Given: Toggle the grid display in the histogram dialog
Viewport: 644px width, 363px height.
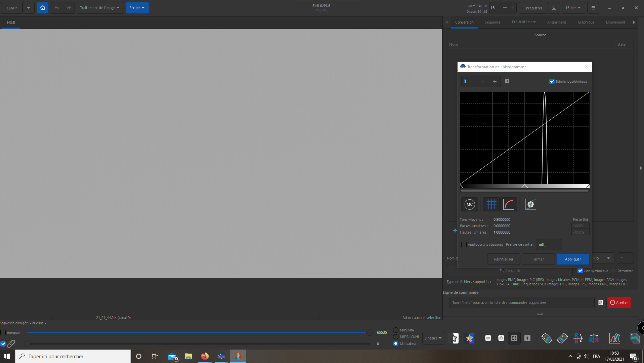Looking at the screenshot, I should click(491, 204).
